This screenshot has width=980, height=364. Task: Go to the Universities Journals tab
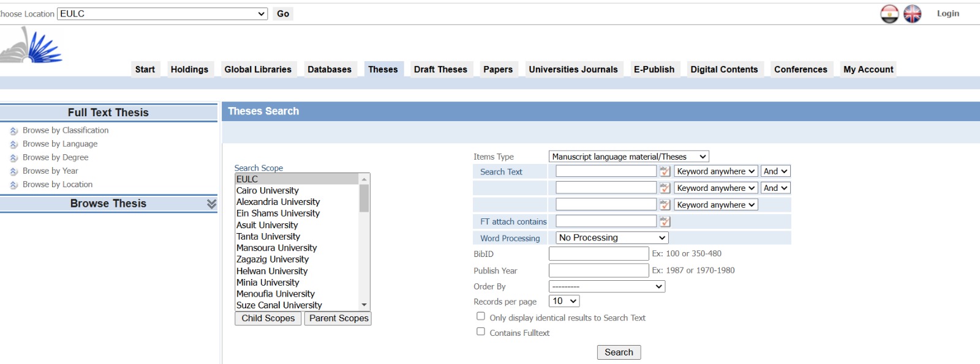tap(573, 70)
